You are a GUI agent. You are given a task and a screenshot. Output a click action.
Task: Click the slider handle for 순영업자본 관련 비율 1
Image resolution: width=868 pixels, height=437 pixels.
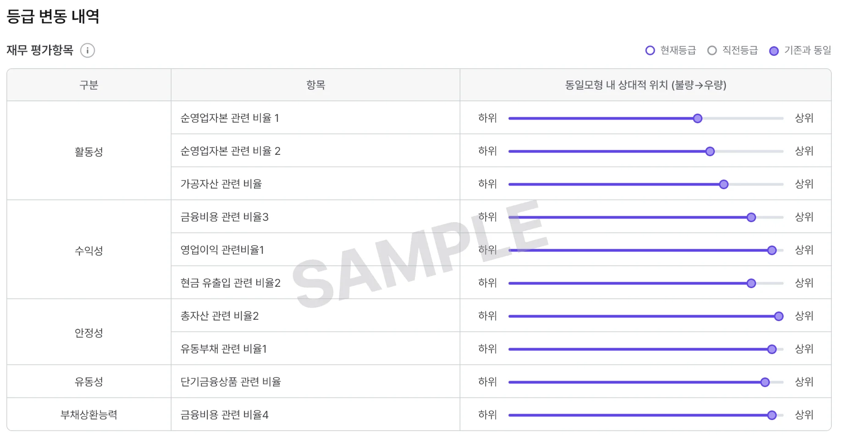point(697,118)
